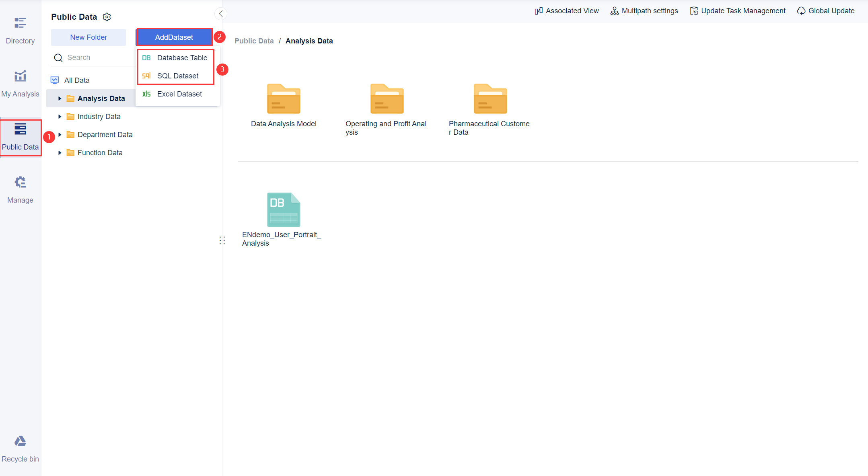The width and height of the screenshot is (868, 476).
Task: Click the AddDataset button
Action: 174,37
